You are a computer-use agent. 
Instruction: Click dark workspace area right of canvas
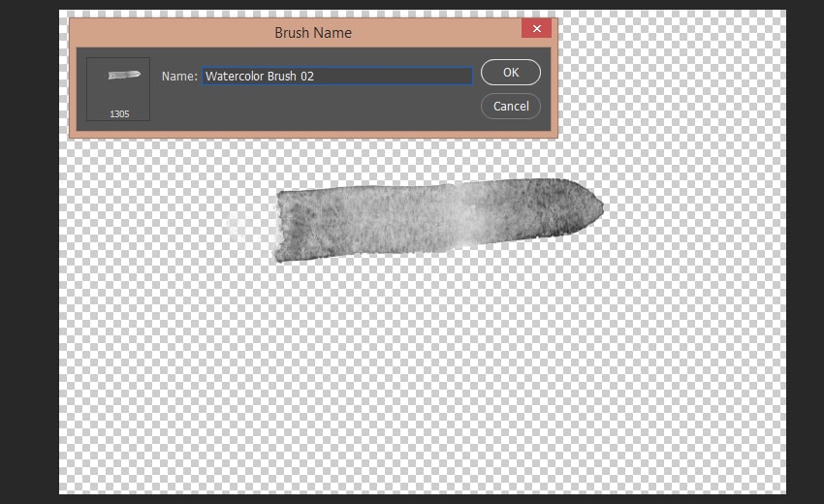click(x=805, y=252)
